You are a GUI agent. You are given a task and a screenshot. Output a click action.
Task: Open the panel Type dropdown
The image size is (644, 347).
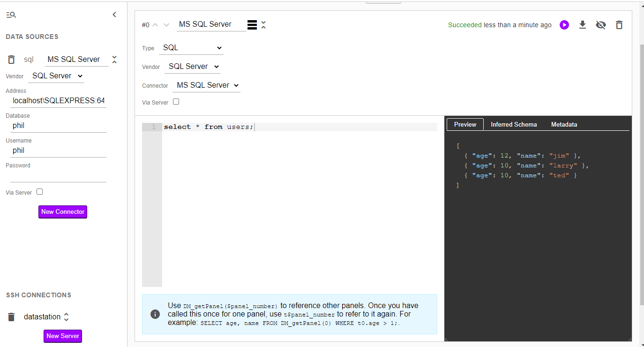[191, 48]
